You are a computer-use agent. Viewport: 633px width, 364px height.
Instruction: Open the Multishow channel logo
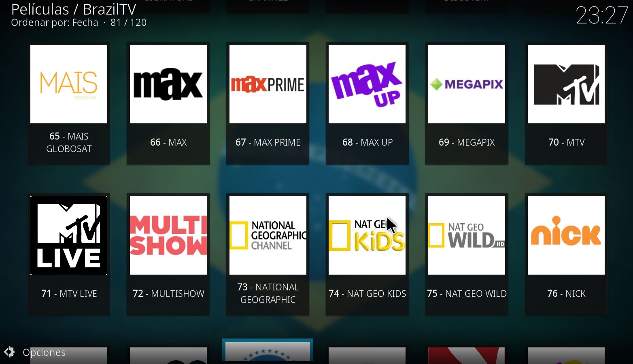[x=168, y=235]
